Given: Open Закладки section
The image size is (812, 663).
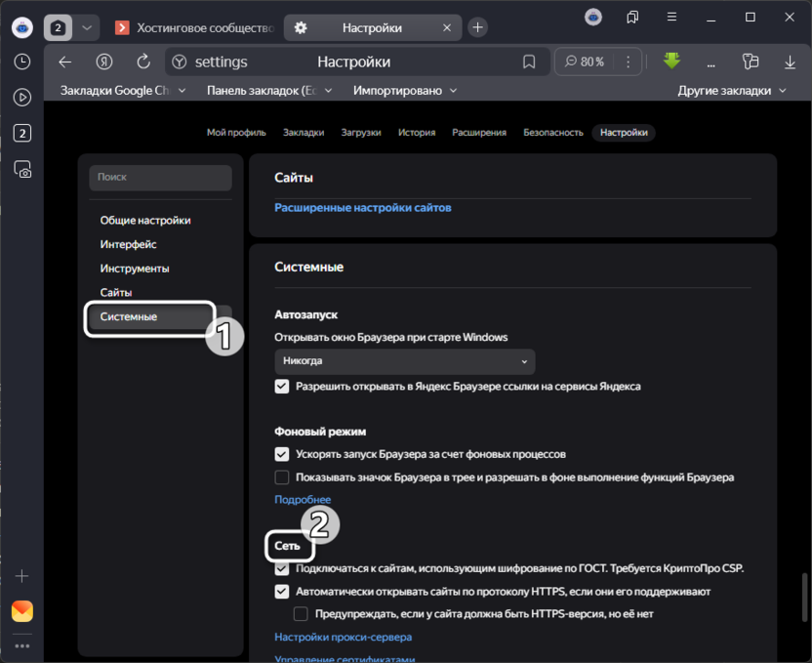Looking at the screenshot, I should click(304, 133).
